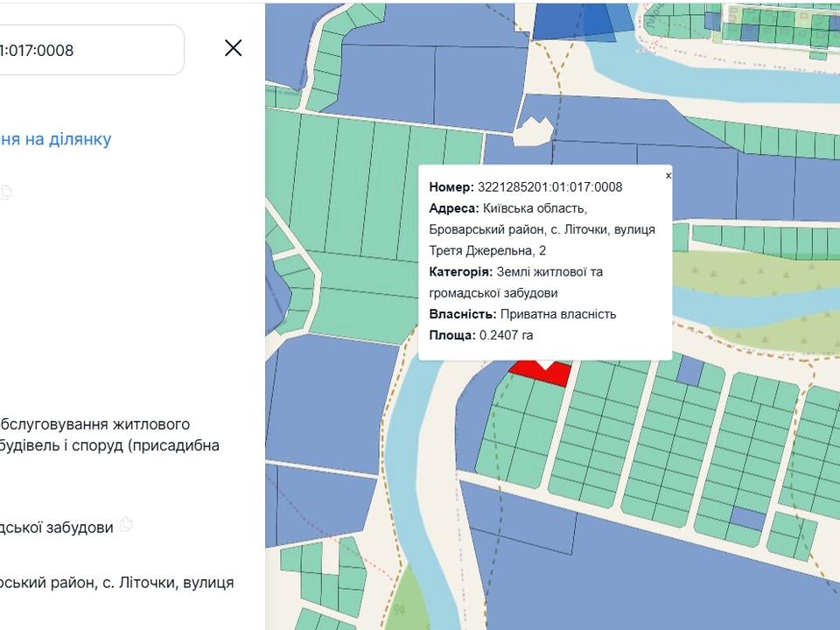840x630 pixels.
Task: Click the 'Власність: Приватна власність' line
Action: [522, 314]
